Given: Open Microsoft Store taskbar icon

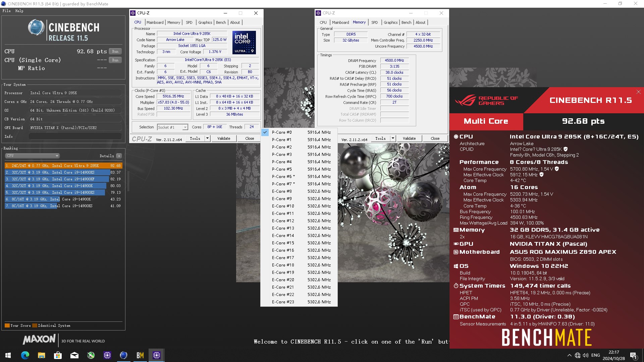Looking at the screenshot, I should pos(58,355).
